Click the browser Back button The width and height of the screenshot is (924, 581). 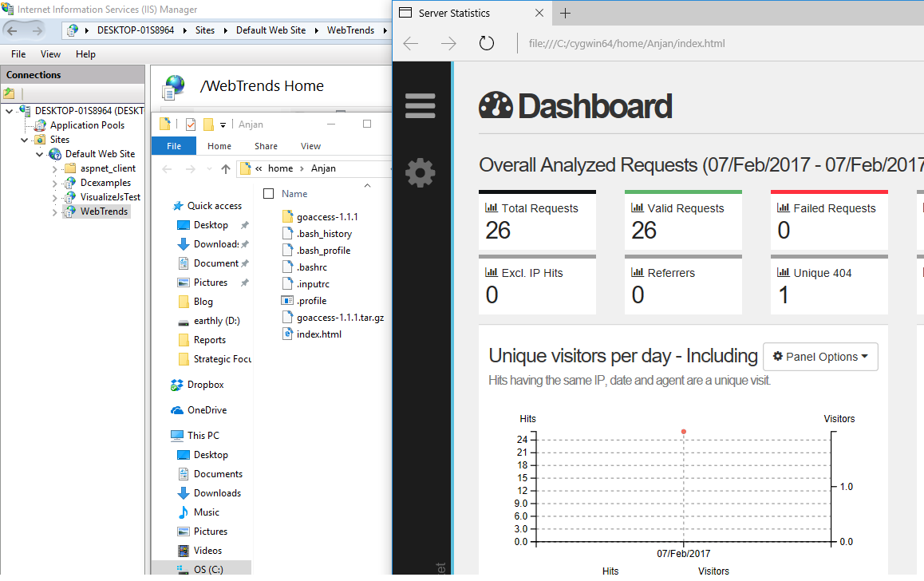point(410,43)
